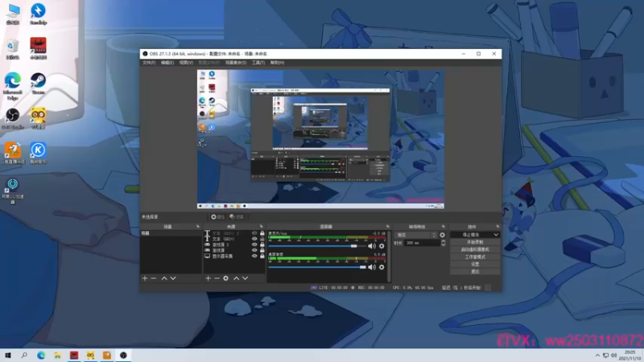
Task: Show hidden system tray icons chevron
Action: [597, 356]
